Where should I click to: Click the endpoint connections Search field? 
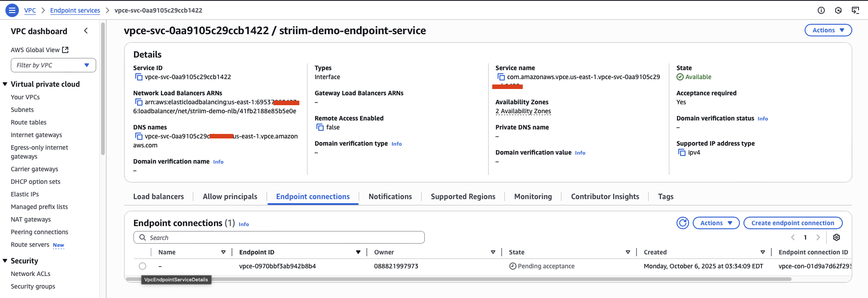pos(279,237)
